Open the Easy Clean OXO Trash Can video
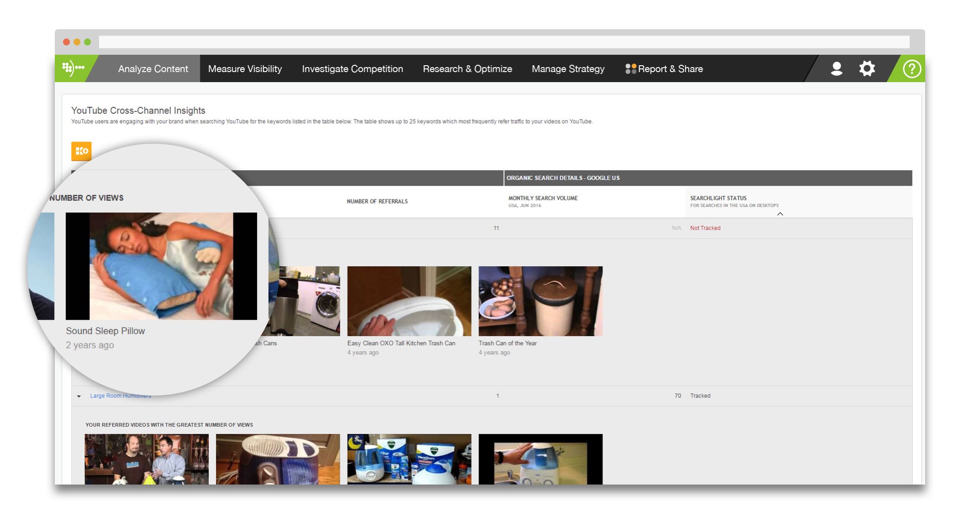The width and height of the screenshot is (980, 511). pyautogui.click(x=409, y=301)
